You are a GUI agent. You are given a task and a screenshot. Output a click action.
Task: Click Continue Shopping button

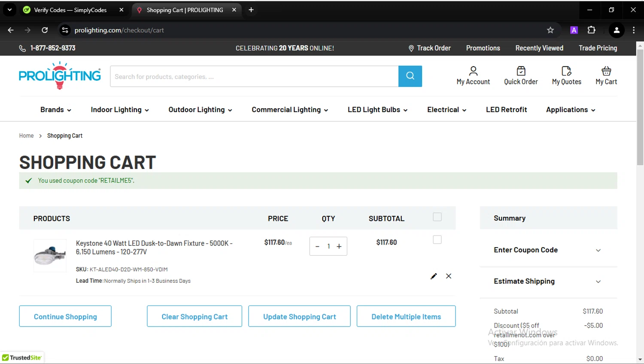click(x=65, y=316)
